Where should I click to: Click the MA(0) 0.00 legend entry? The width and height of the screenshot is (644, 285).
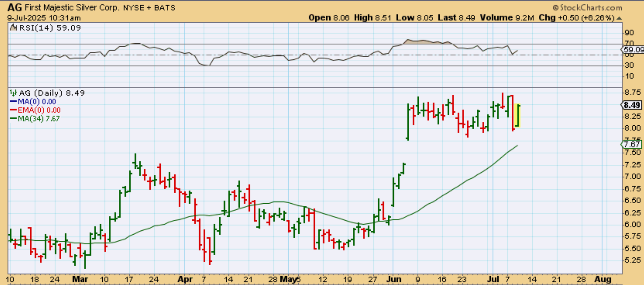click(x=37, y=102)
